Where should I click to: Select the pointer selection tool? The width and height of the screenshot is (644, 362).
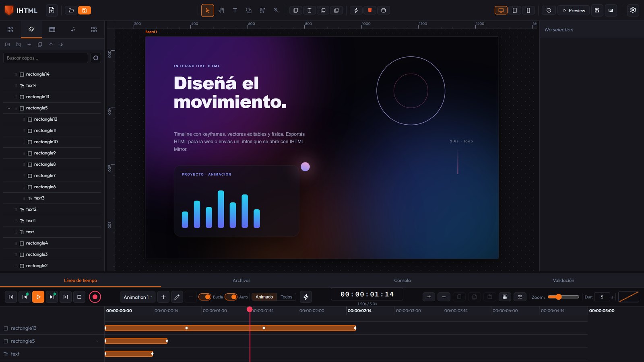pyautogui.click(x=207, y=10)
